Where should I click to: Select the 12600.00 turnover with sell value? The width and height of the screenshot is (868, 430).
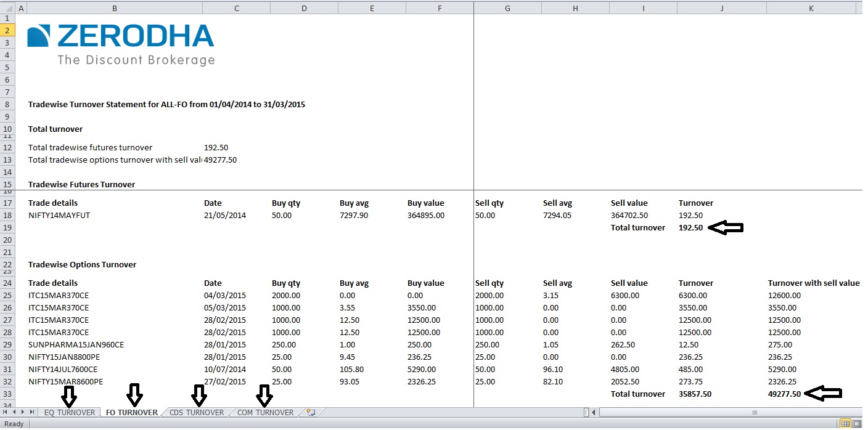[x=784, y=295]
